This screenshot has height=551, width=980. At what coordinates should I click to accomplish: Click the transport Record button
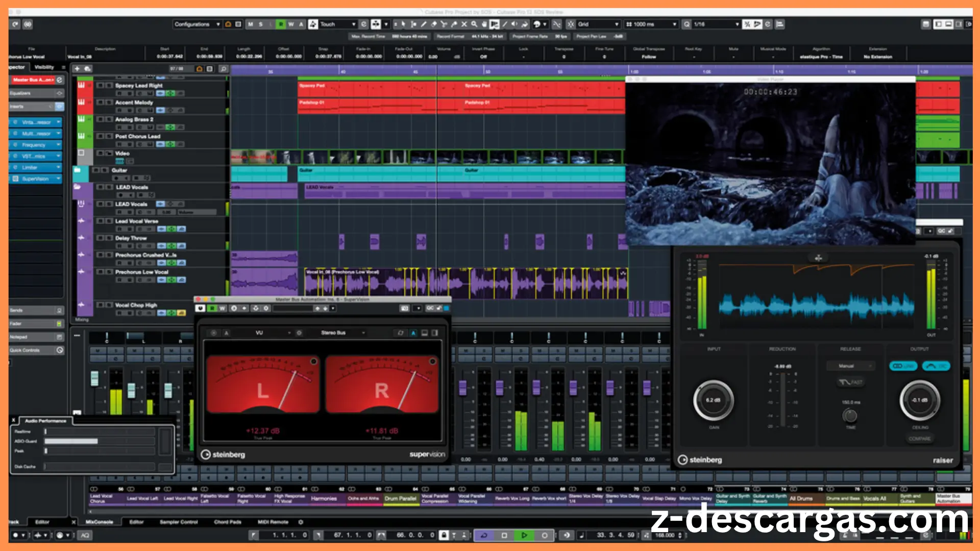pyautogui.click(x=545, y=535)
